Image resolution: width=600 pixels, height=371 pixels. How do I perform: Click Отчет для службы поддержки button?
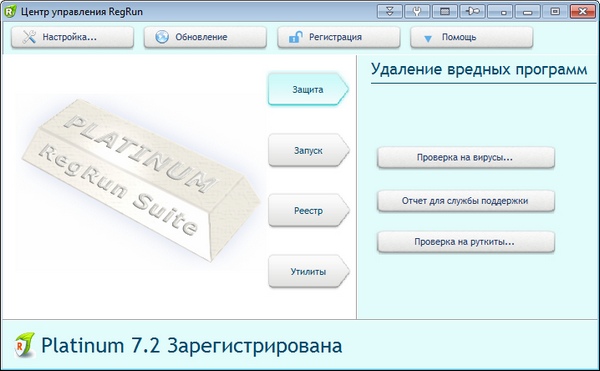point(466,201)
